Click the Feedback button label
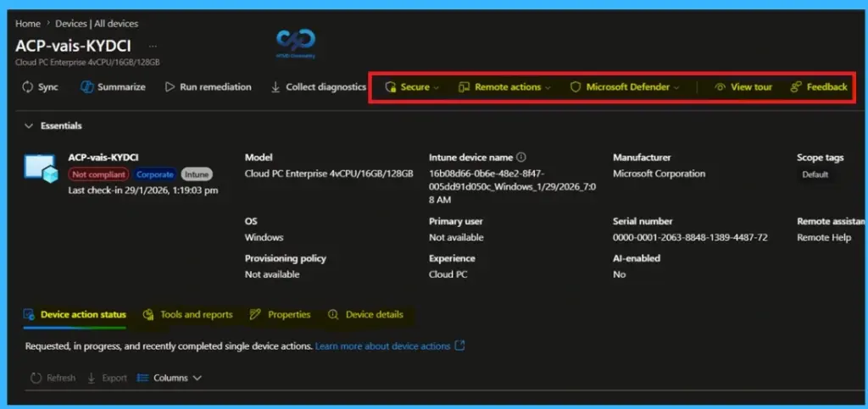The height and width of the screenshot is (409, 868). point(827,87)
